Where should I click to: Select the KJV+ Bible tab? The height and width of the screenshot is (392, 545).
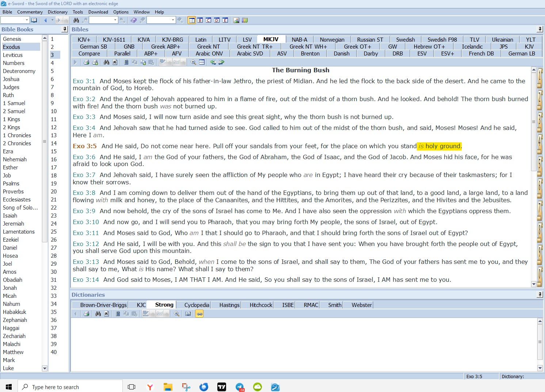coord(84,40)
